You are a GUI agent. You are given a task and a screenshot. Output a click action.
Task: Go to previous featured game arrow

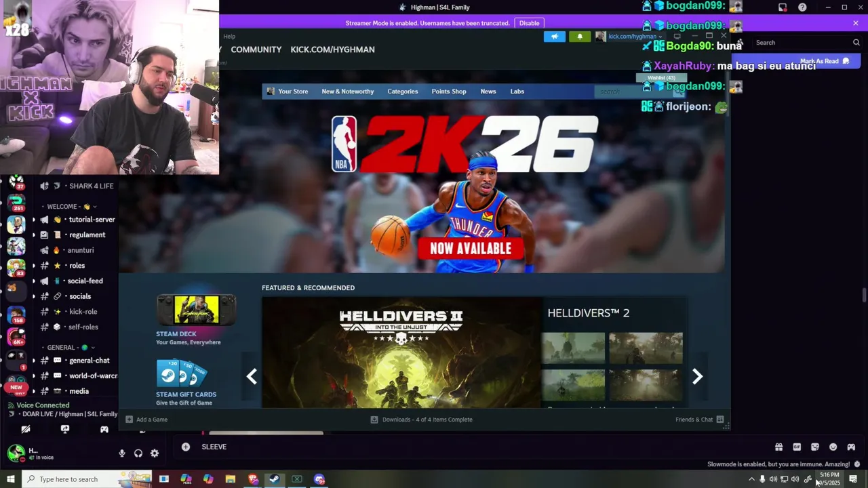252,376
